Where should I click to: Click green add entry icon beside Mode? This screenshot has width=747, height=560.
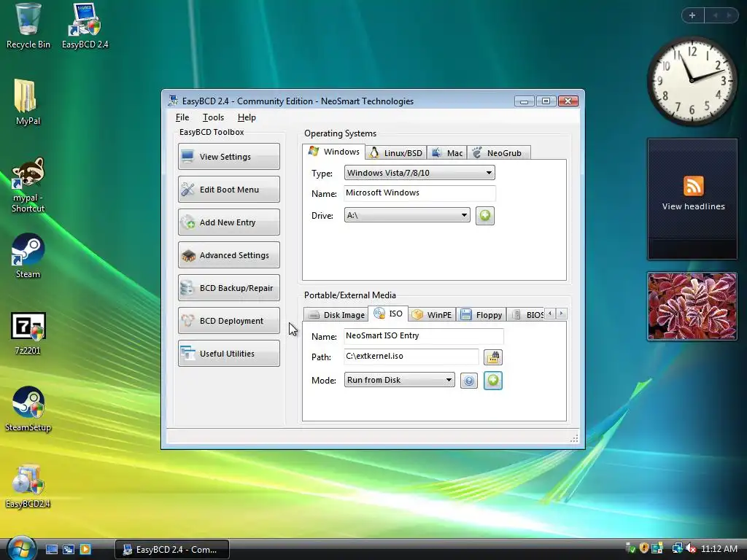tap(492, 381)
